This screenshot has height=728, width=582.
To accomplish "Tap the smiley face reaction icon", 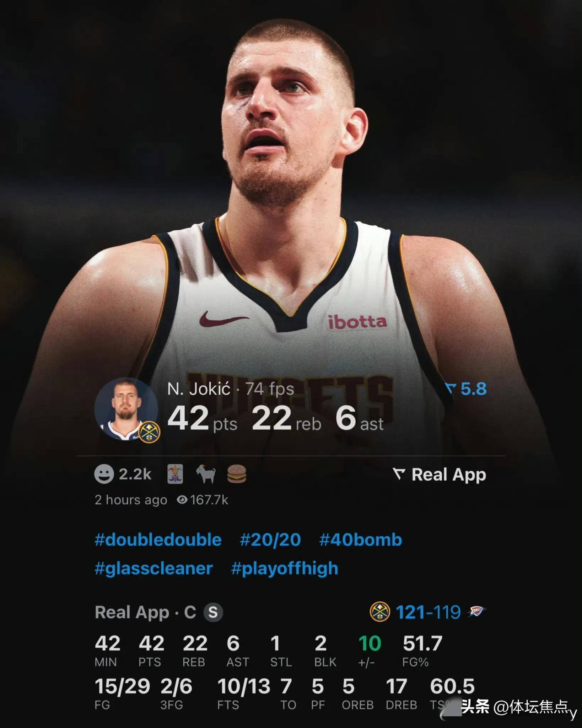I will tap(104, 474).
